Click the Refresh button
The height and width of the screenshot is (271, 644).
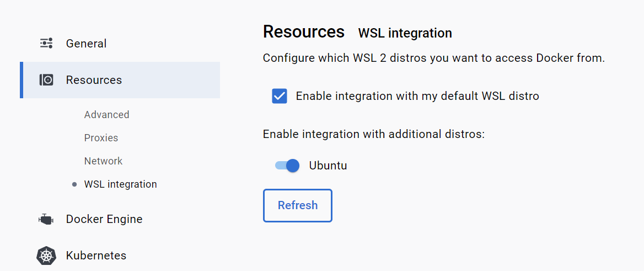coord(297,206)
